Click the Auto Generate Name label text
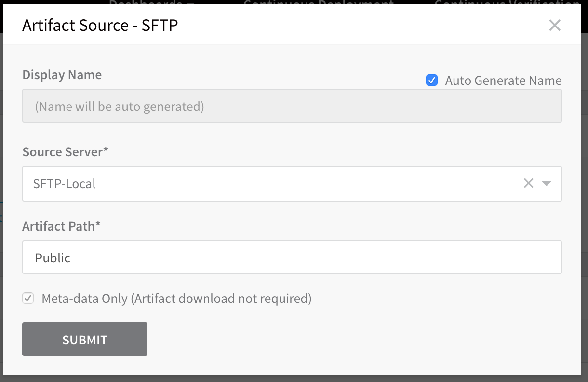This screenshot has height=382, width=588. (x=503, y=81)
